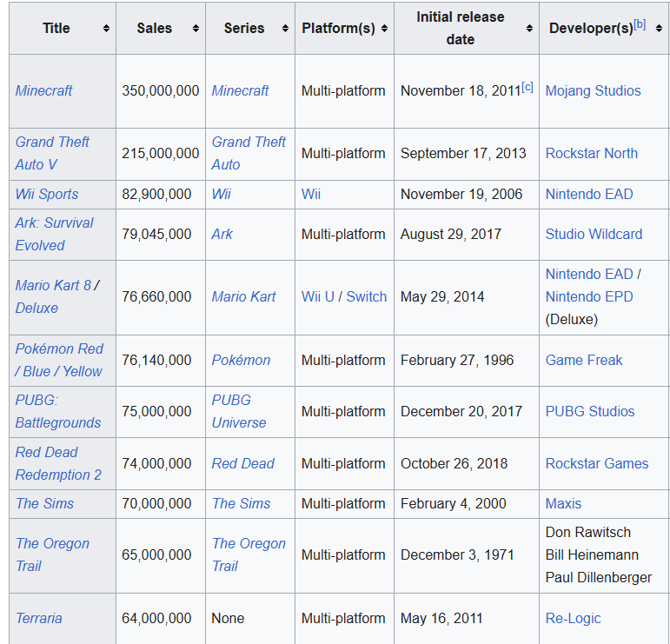Open PUBG: Battlegrounds title link

[58, 412]
